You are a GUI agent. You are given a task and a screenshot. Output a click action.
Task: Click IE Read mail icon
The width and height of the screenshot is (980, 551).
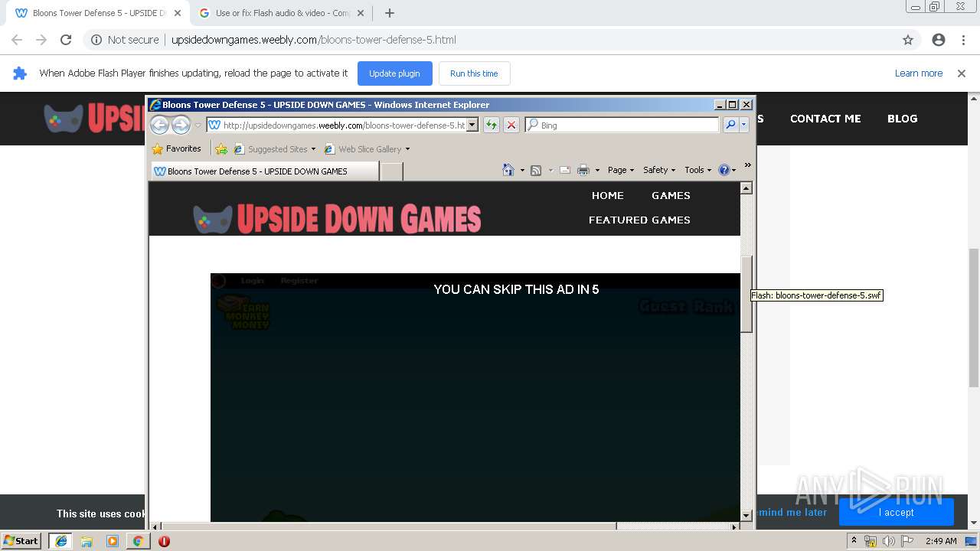pyautogui.click(x=565, y=170)
